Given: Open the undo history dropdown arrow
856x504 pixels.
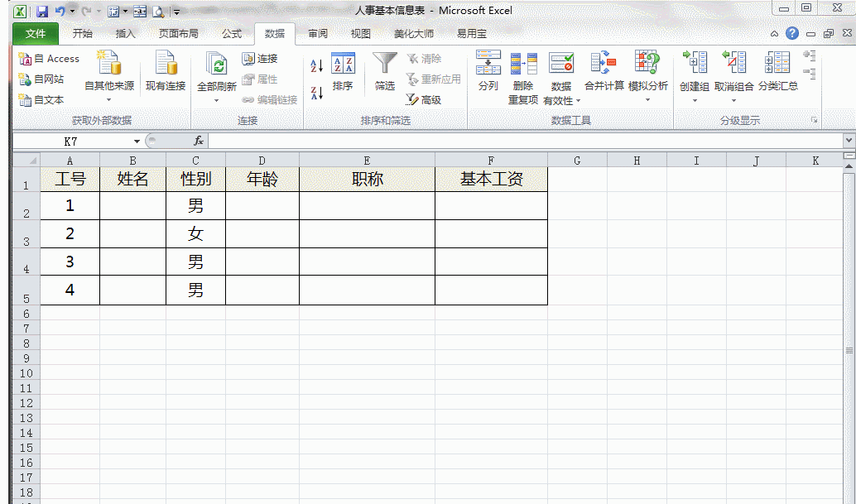Looking at the screenshot, I should point(72,11).
